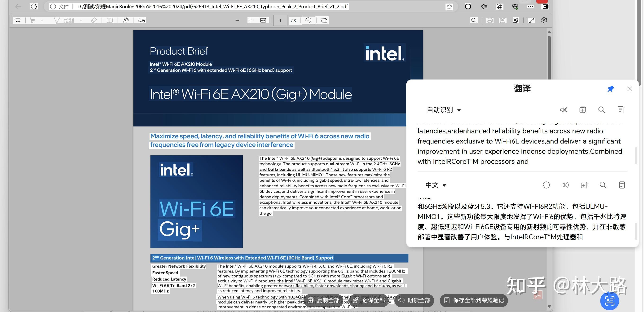Click the translated text panel scrollbar

pos(636,231)
